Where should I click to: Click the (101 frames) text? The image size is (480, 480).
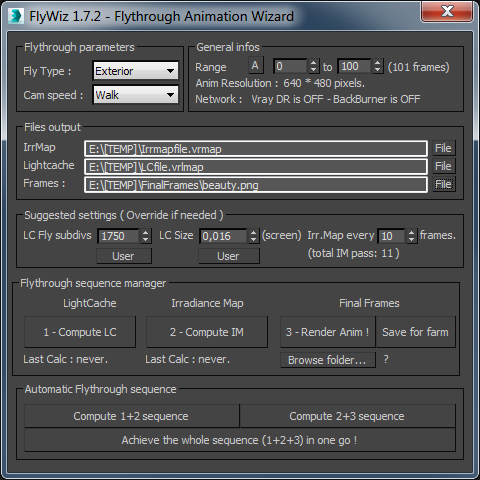418,67
